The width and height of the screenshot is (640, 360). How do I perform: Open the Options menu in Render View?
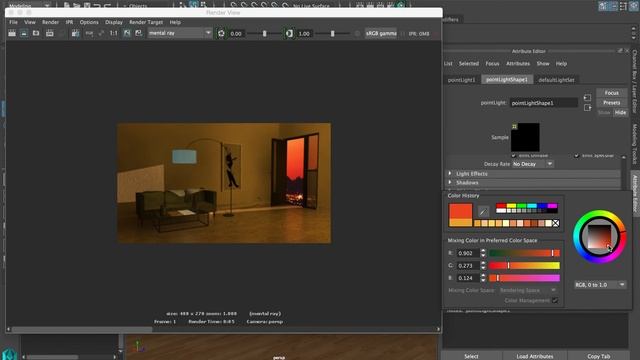pos(89,22)
